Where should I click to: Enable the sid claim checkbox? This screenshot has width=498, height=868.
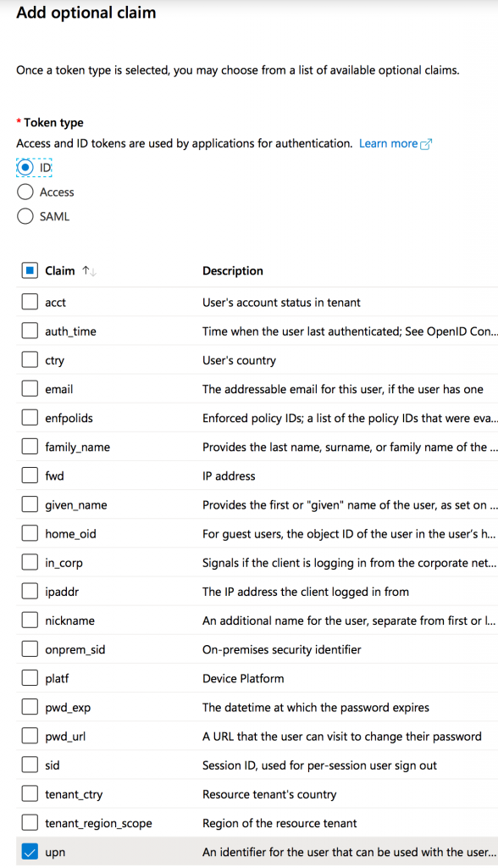click(30, 765)
